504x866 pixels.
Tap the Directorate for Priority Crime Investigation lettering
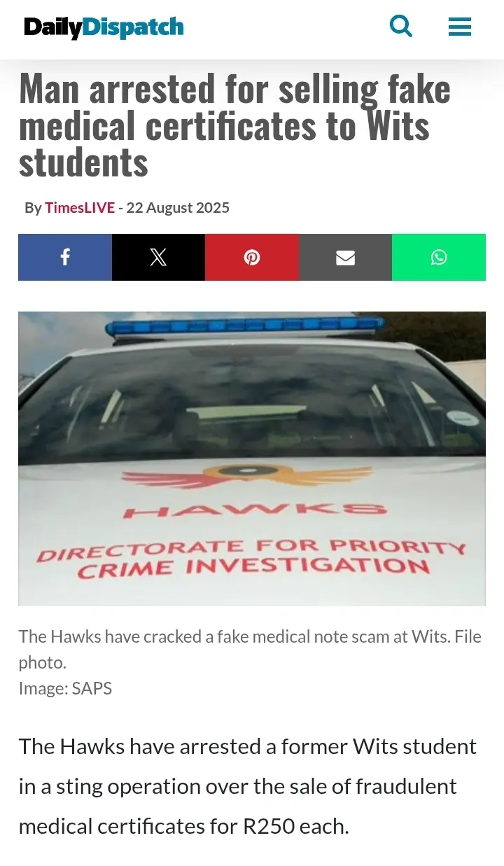(x=252, y=557)
